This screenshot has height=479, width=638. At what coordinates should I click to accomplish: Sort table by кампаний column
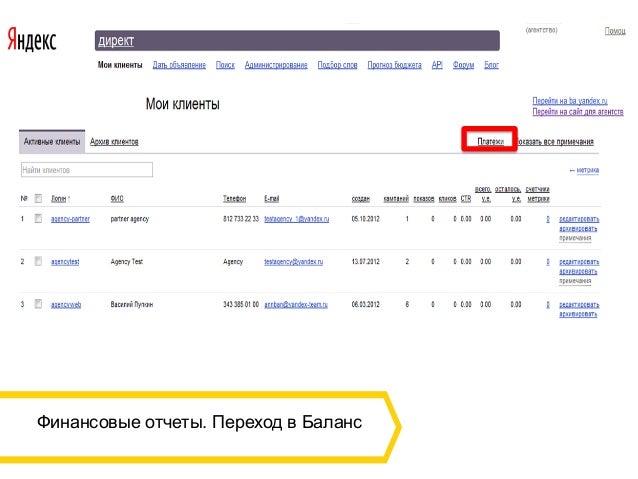(x=396, y=199)
